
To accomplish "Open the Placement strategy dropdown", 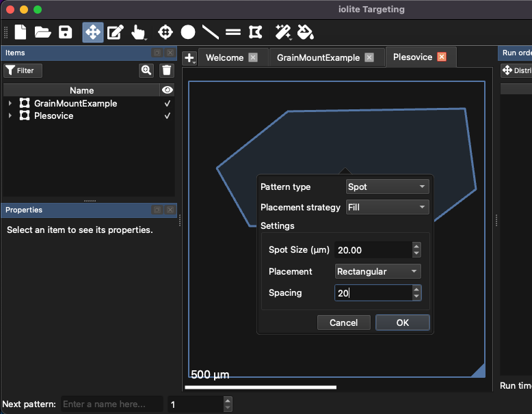I will [388, 207].
